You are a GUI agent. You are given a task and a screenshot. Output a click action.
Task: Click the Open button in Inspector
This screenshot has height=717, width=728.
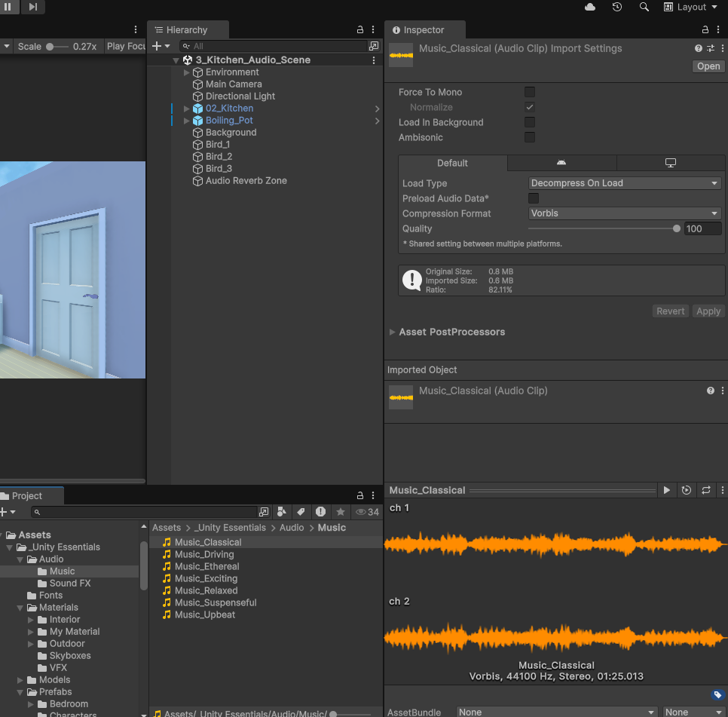708,66
